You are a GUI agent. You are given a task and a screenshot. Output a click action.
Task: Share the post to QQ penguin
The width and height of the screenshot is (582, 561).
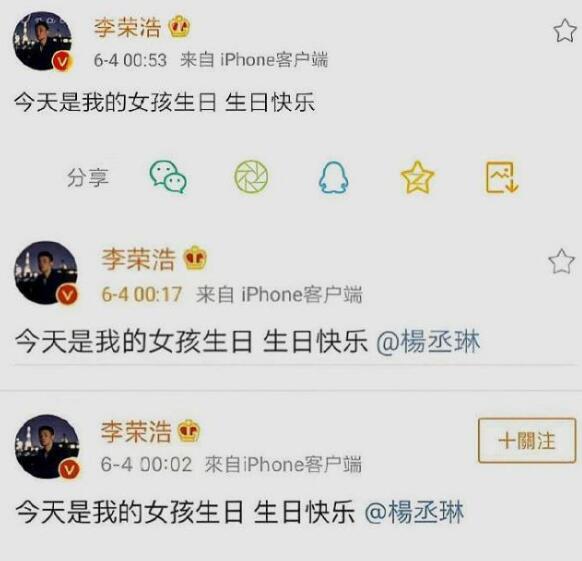[334, 177]
